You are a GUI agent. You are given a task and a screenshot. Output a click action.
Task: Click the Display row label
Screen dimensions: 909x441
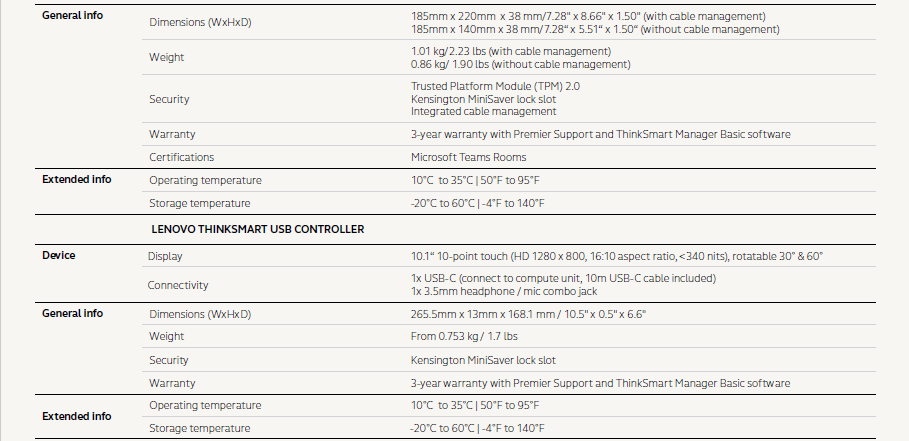pos(166,256)
